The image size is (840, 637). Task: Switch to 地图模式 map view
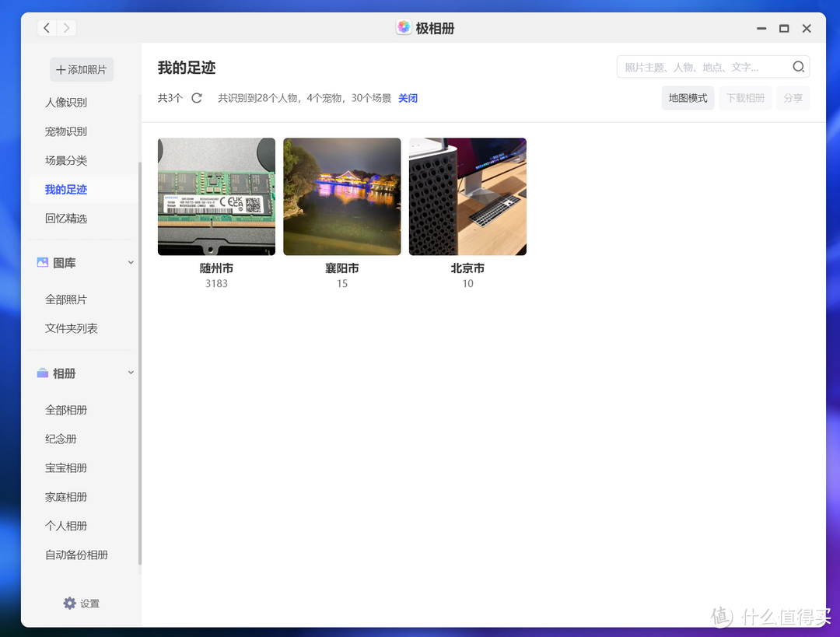[688, 98]
